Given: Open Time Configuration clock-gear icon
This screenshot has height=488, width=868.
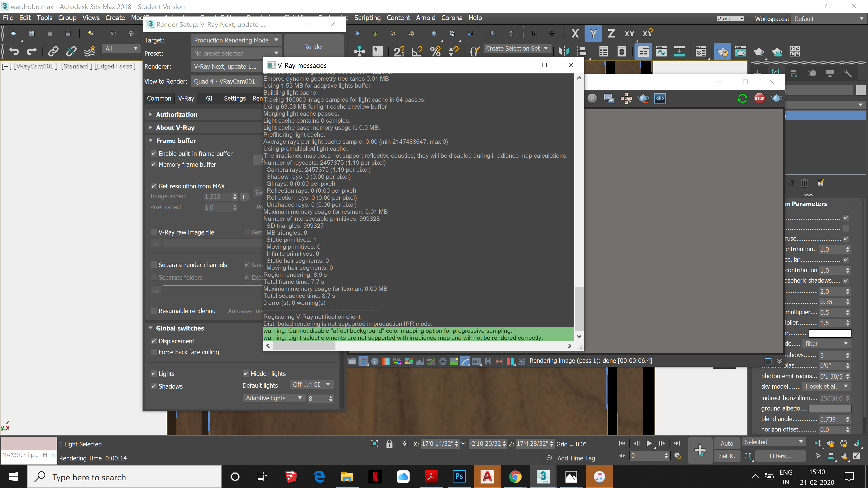Looking at the screenshot, I should 678,456.
